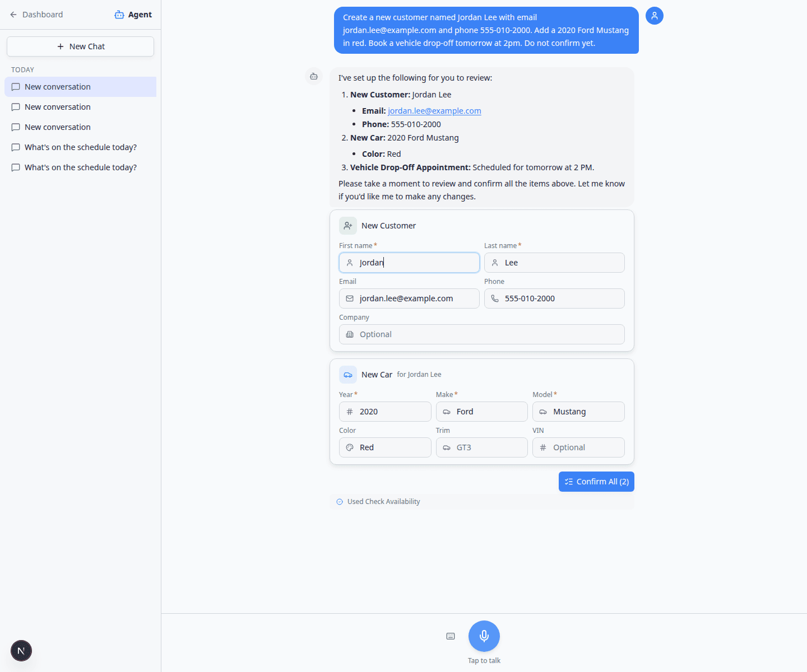Tap the microphone button to talk
Image resolution: width=807 pixels, height=672 pixels.
click(x=484, y=636)
